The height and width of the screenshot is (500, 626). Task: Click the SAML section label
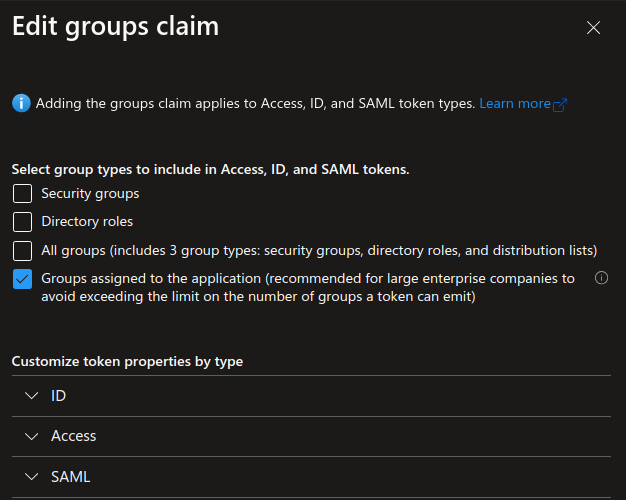[x=71, y=477]
